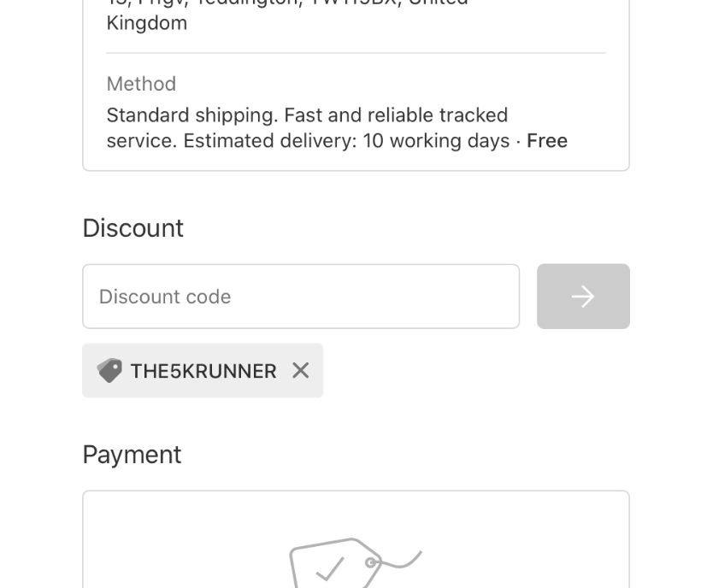Select the tag icon on THE5KRUNNER chip
Viewport: 701px width, 588px height.
pyautogui.click(x=109, y=370)
